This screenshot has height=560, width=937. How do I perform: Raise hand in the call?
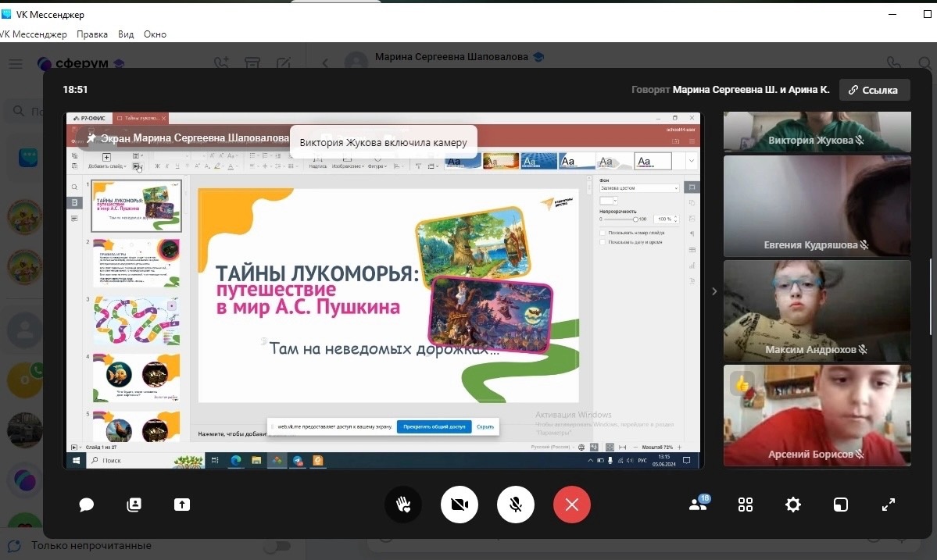pos(403,505)
